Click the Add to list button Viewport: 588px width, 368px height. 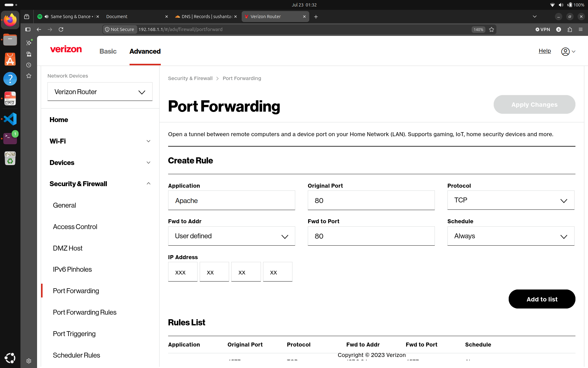542,299
